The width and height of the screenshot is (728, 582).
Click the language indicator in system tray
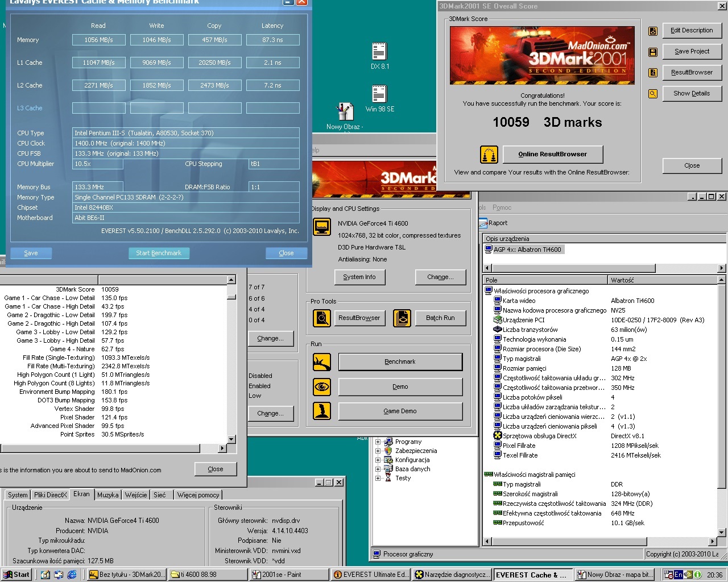(678, 575)
